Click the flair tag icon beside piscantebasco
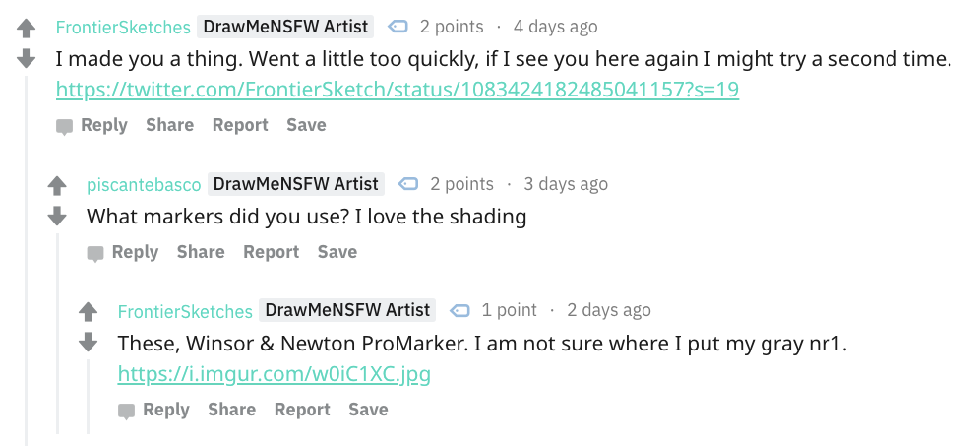980x446 pixels. (x=407, y=184)
